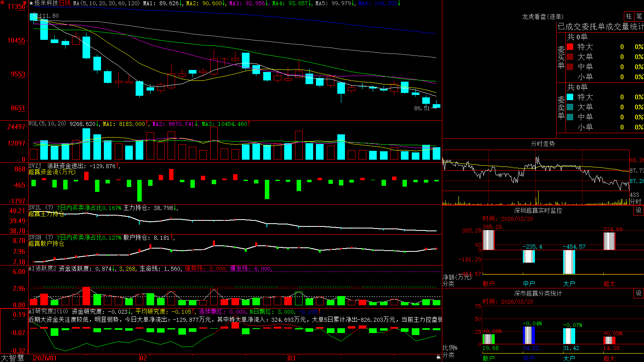Click the dark red 中单 swatch under 委买单
Image resolution: width=644 pixels, height=362 pixels.
click(570, 67)
